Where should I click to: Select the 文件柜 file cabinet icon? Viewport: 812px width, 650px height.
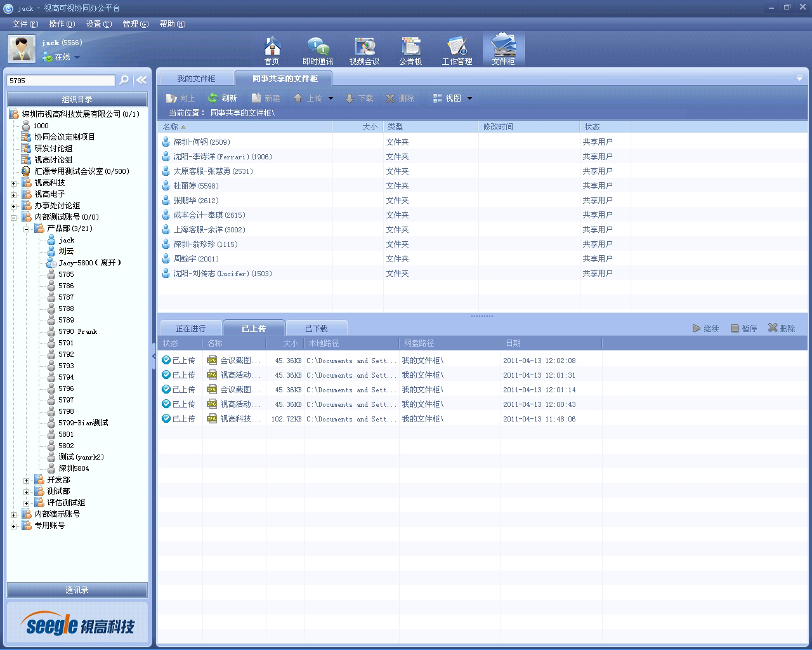pos(504,50)
